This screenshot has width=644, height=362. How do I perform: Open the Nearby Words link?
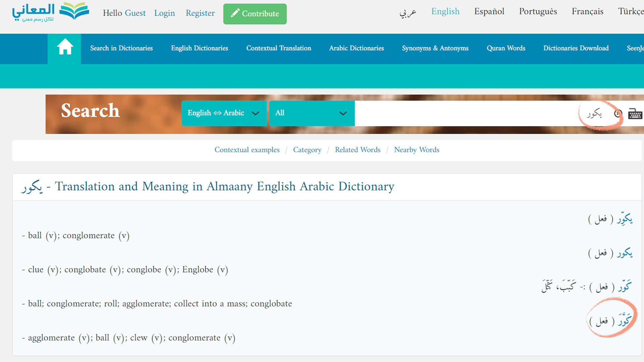(x=416, y=150)
